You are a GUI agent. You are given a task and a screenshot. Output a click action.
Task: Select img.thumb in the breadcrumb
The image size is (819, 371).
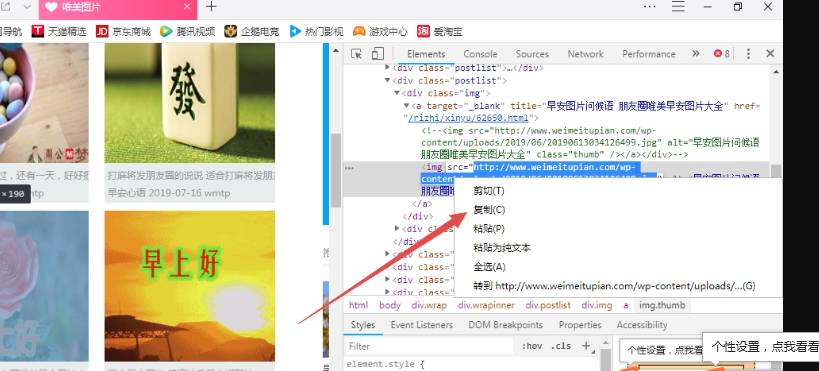click(x=662, y=305)
